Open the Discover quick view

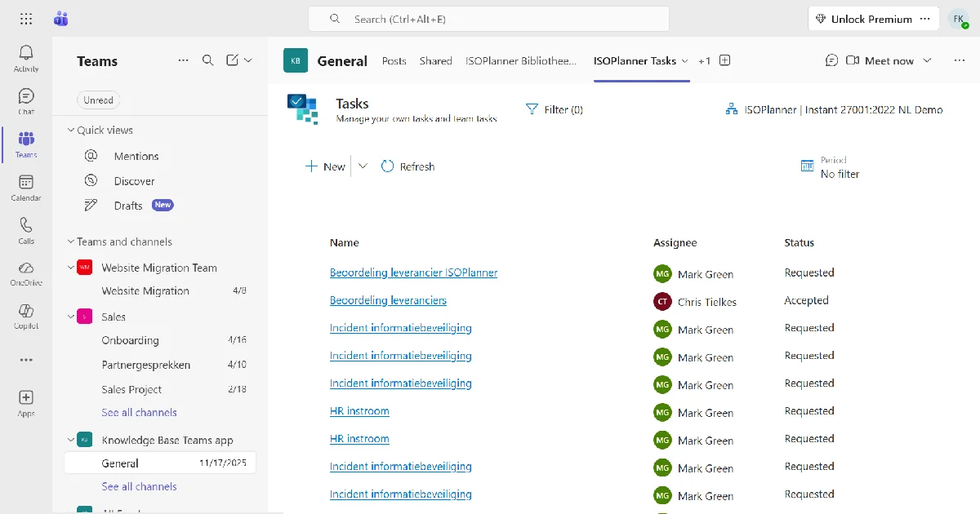(x=134, y=181)
